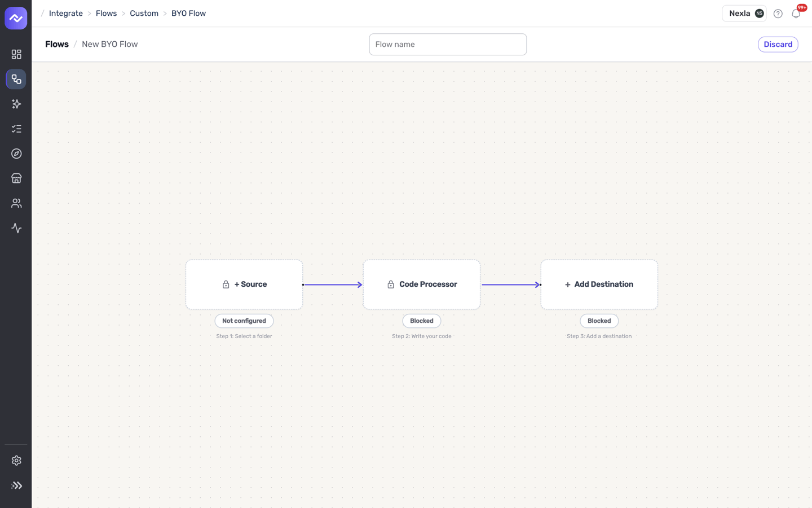Click the lock icon on Source node
The image size is (812, 508).
[226, 284]
